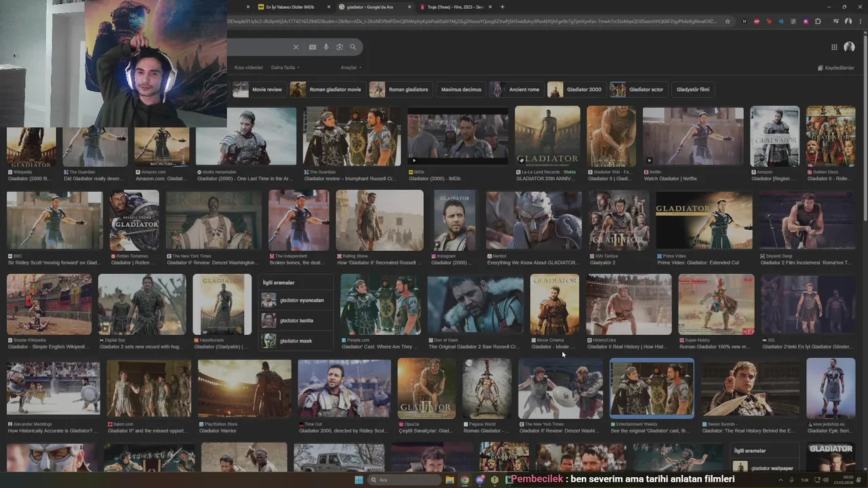
Task: Open the 'Prime Video: Gladiator: Extended Cut' image
Action: pyautogui.click(x=704, y=220)
